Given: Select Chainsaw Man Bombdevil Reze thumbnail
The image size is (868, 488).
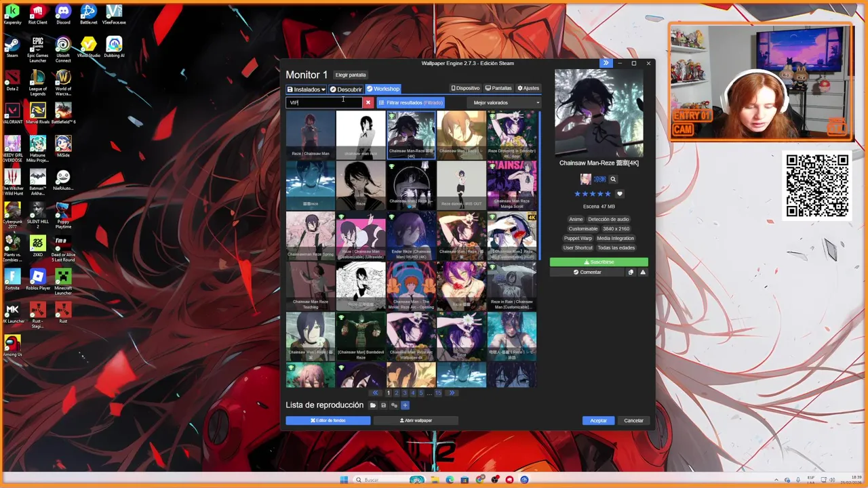Looking at the screenshot, I should point(361,335).
